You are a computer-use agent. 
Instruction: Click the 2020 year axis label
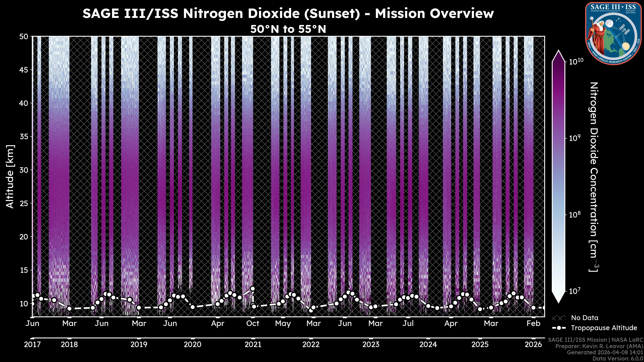tap(193, 345)
